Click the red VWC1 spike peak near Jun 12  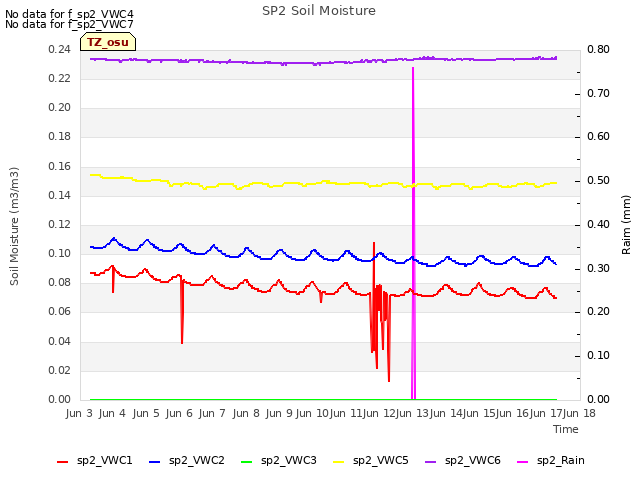[374, 243]
